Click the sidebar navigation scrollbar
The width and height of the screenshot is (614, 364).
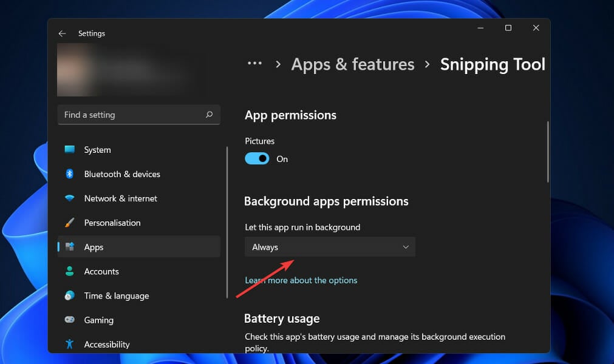click(x=227, y=223)
